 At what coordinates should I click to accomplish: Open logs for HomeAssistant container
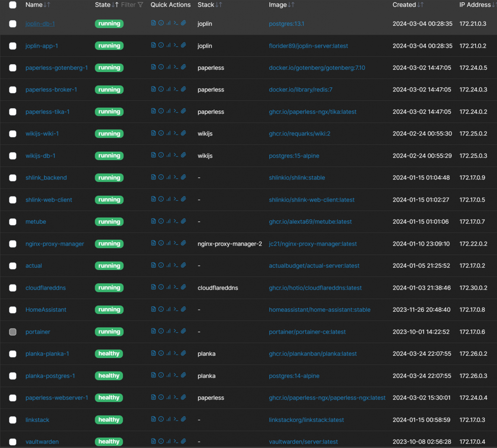pos(153,309)
